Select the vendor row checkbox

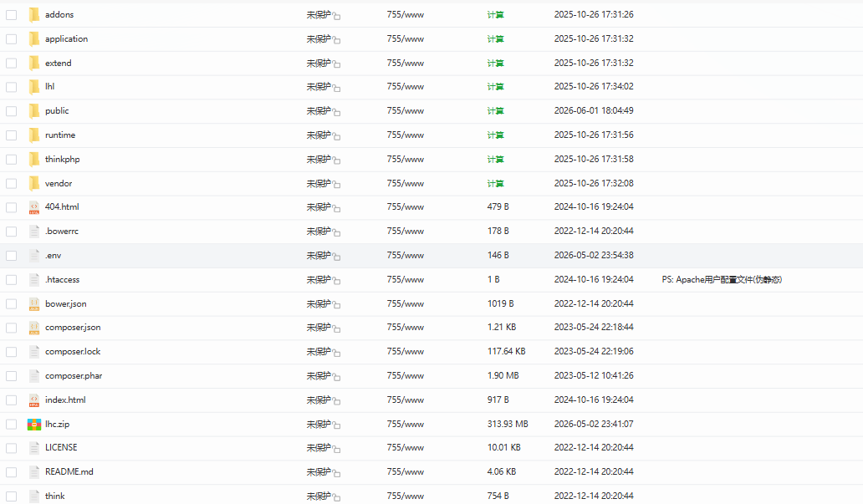tap(12, 184)
